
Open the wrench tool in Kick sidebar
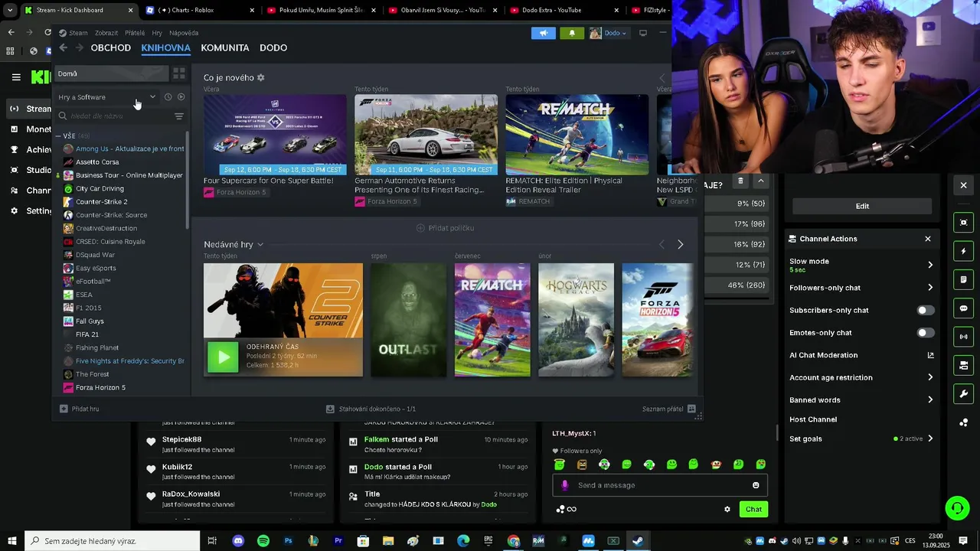tap(964, 394)
